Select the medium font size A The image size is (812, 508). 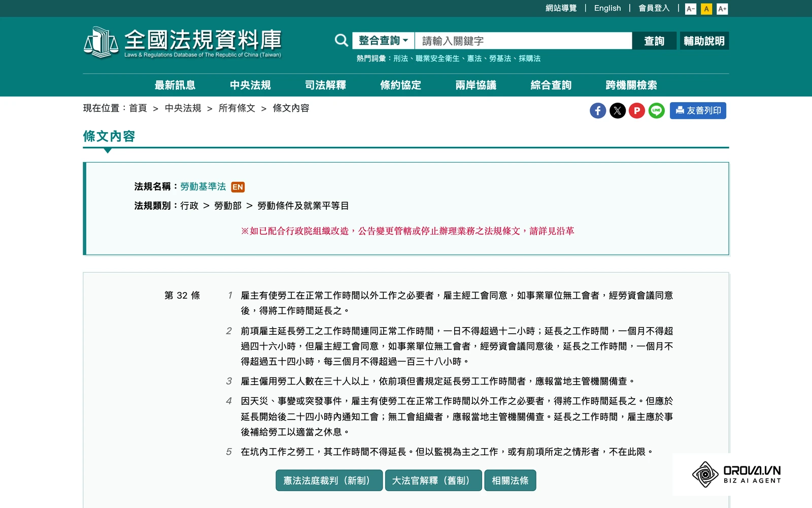706,9
